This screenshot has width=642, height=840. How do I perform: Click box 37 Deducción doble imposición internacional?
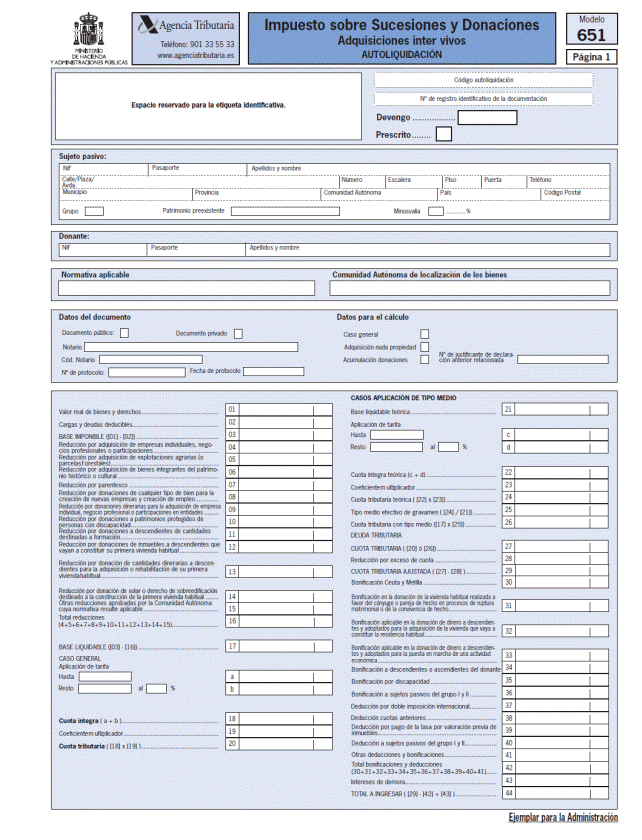tap(562, 706)
